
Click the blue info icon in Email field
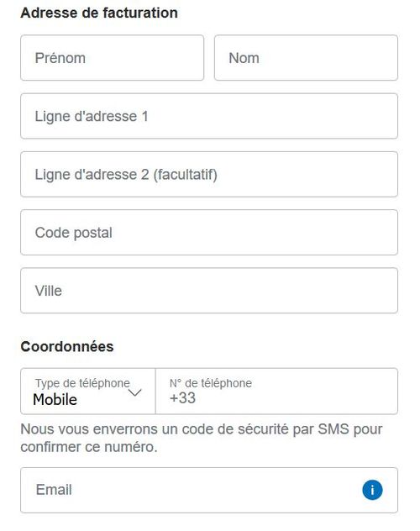(372, 490)
